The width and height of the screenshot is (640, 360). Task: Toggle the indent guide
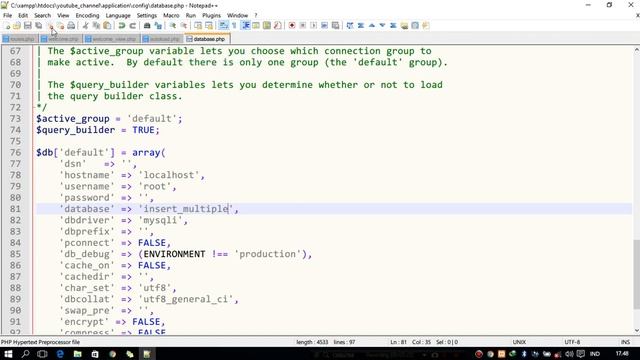coord(246,26)
